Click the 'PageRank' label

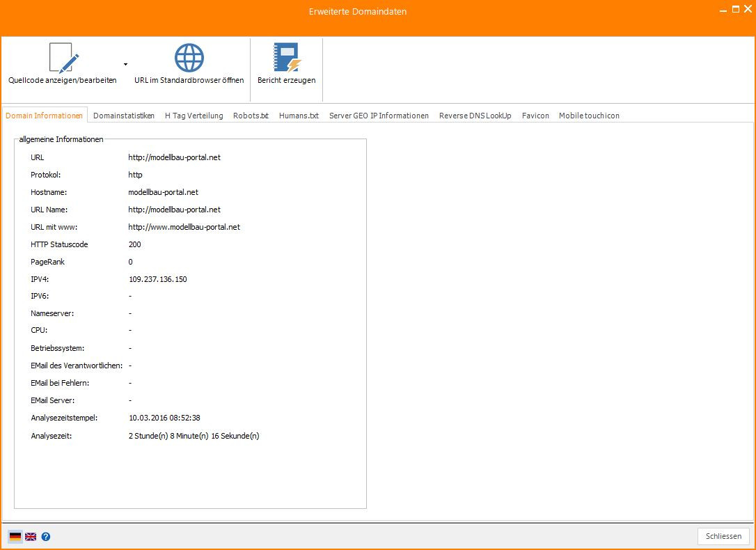tap(48, 262)
